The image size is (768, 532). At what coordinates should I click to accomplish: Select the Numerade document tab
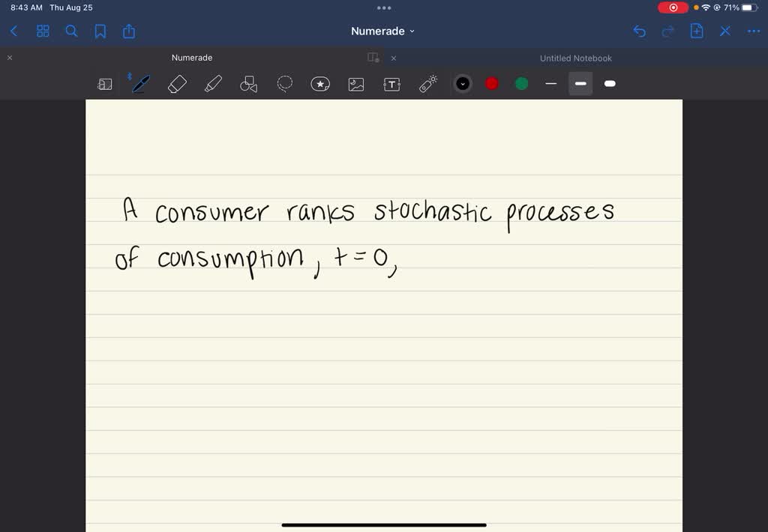(x=192, y=57)
